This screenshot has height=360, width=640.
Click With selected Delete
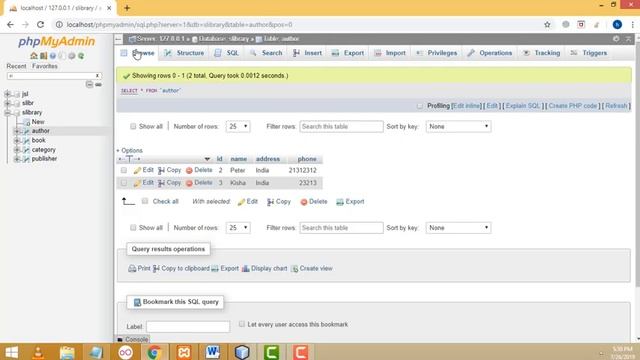[314, 202]
